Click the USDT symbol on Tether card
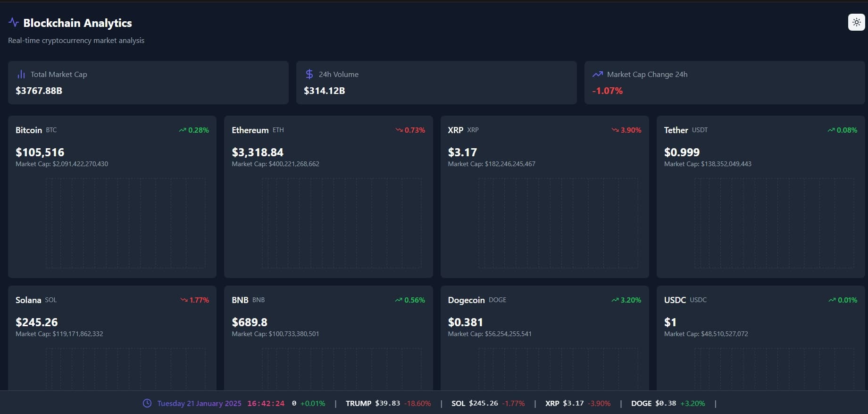 pos(700,130)
